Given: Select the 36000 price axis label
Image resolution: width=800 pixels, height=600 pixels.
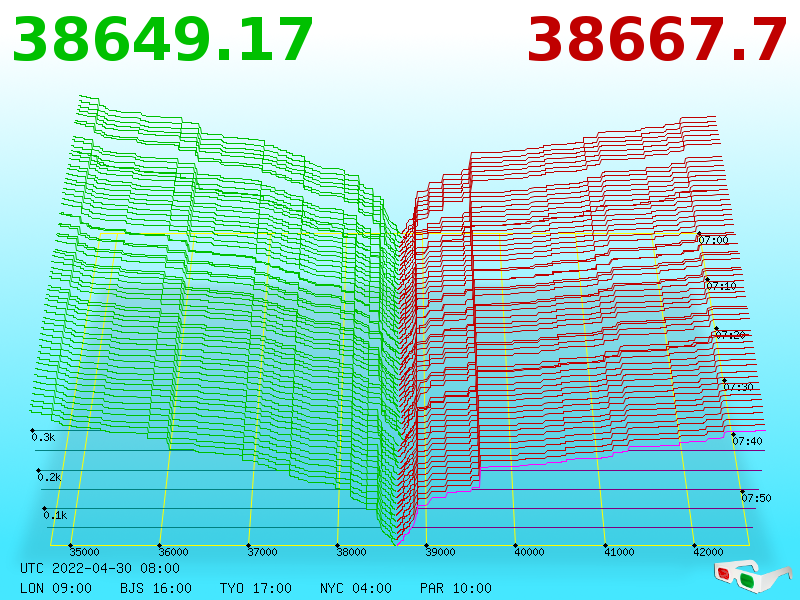Looking at the screenshot, I should tap(173, 552).
